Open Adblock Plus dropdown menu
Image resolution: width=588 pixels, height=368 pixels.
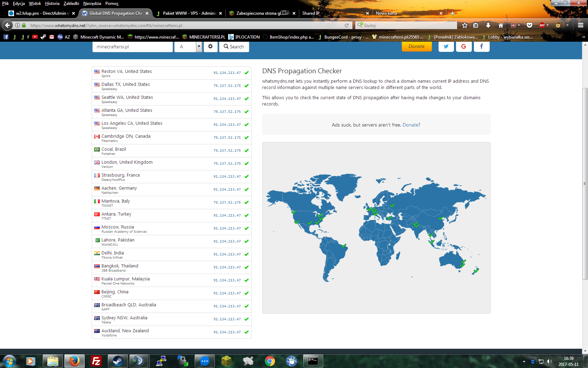[548, 25]
